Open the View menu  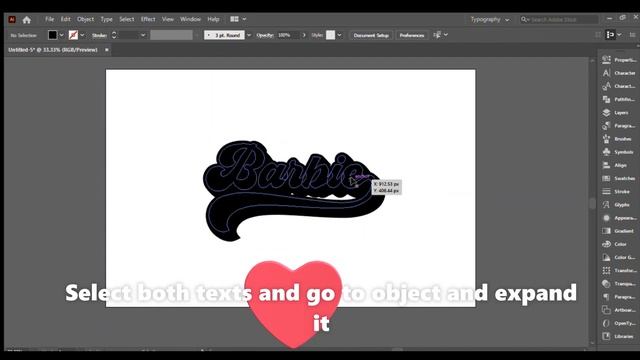point(168,19)
